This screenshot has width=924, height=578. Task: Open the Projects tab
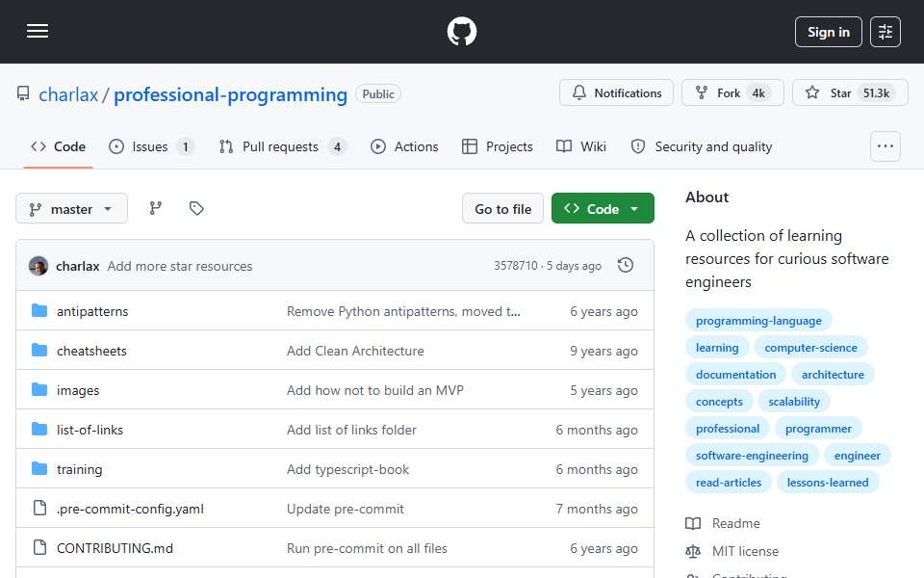498,146
